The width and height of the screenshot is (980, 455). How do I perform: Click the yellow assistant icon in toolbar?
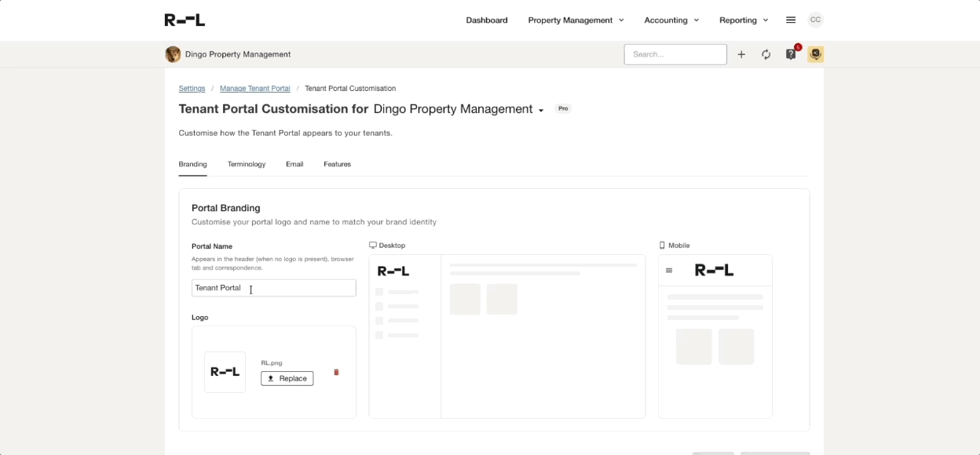[x=815, y=54]
